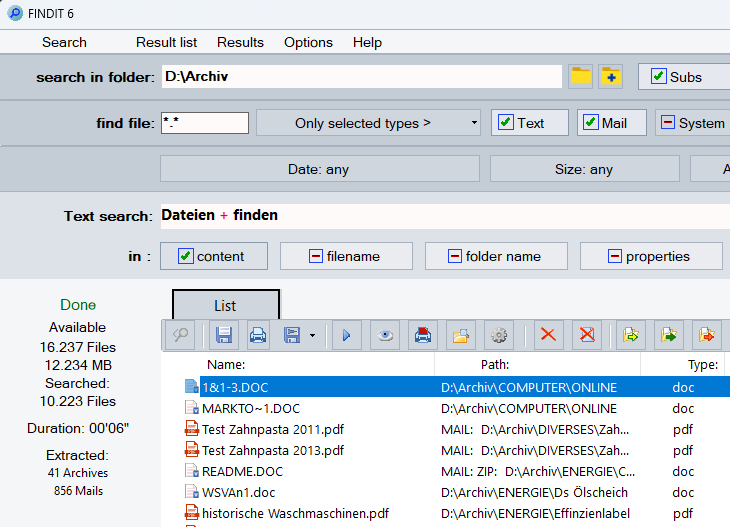Screen dimensions: 730x527
Task: Open the Options menu
Action: coord(308,42)
